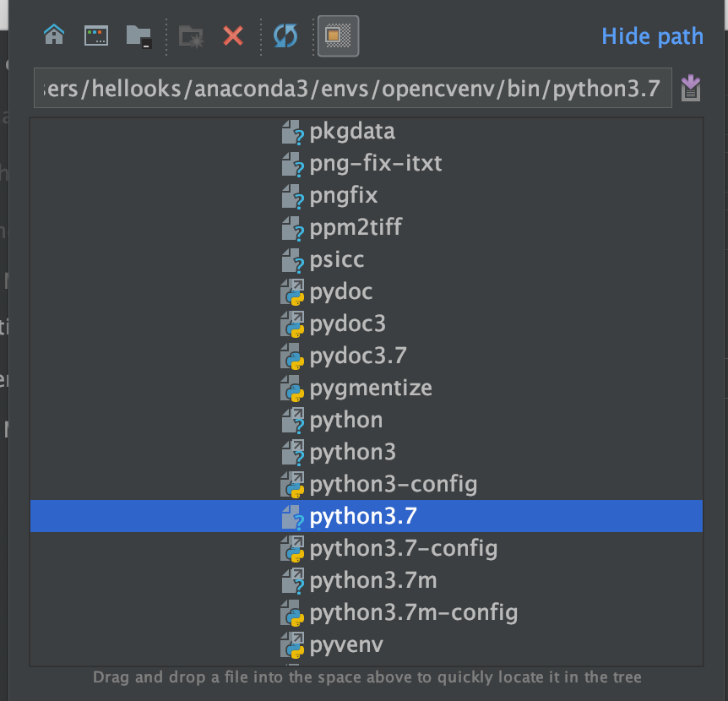Open the psicc file entry
The height and width of the screenshot is (701, 728).
pos(340,259)
